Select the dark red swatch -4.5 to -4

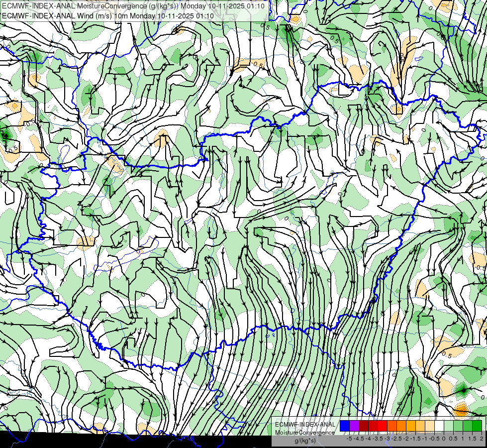(x=364, y=426)
